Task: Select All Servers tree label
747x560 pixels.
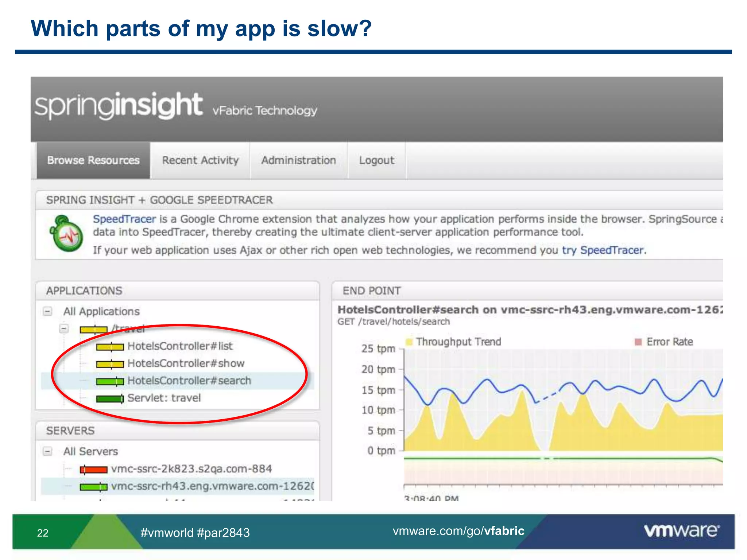Action: click(x=90, y=451)
